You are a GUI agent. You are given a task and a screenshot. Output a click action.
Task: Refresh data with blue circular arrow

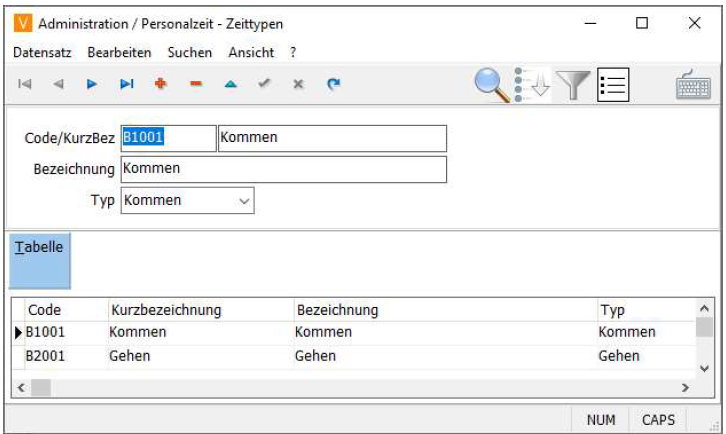pyautogui.click(x=333, y=84)
